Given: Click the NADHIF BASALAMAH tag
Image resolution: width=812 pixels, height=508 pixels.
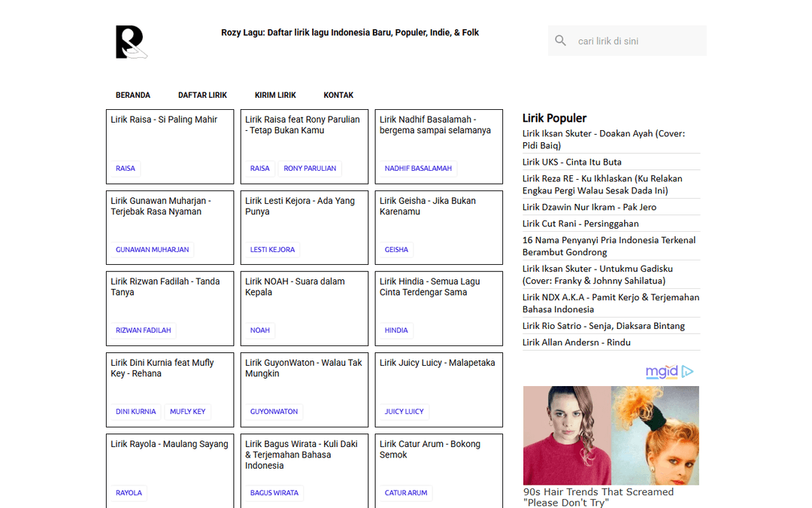Looking at the screenshot, I should (x=418, y=169).
